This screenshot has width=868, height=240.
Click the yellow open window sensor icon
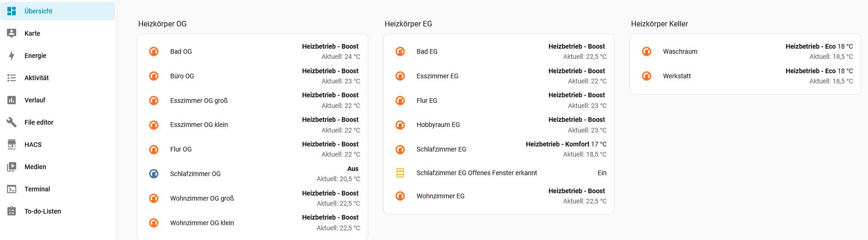click(400, 173)
